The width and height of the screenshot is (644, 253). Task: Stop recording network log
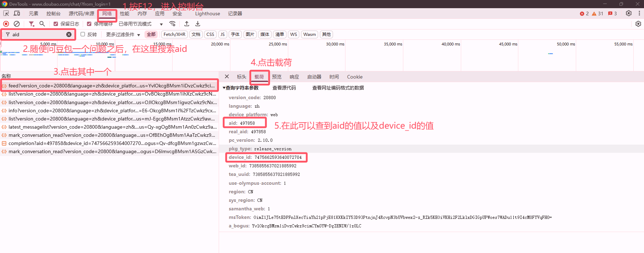click(x=6, y=24)
